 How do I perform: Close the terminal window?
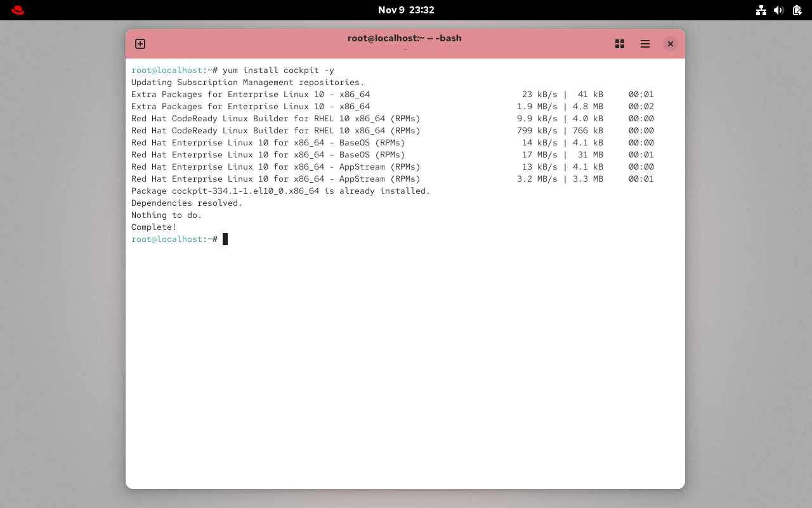(670, 44)
